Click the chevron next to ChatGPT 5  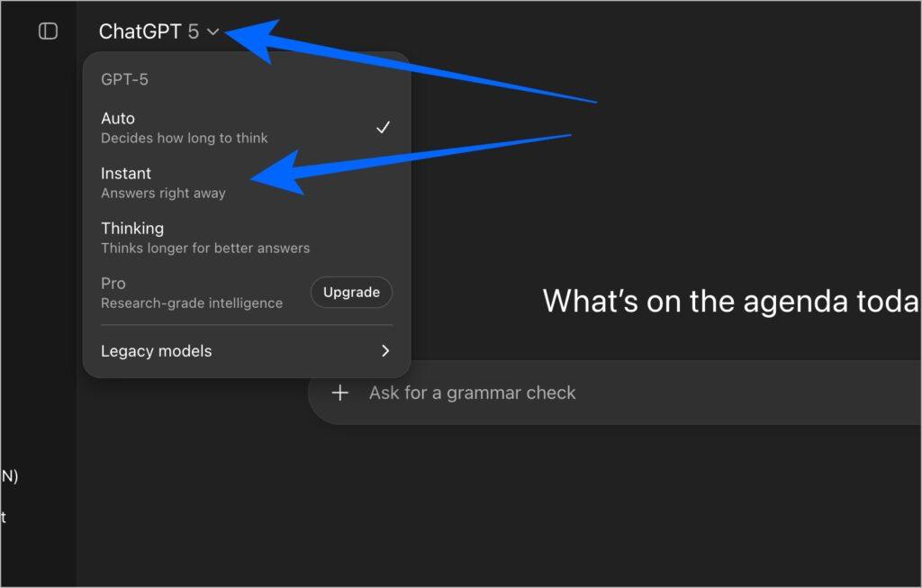click(212, 31)
